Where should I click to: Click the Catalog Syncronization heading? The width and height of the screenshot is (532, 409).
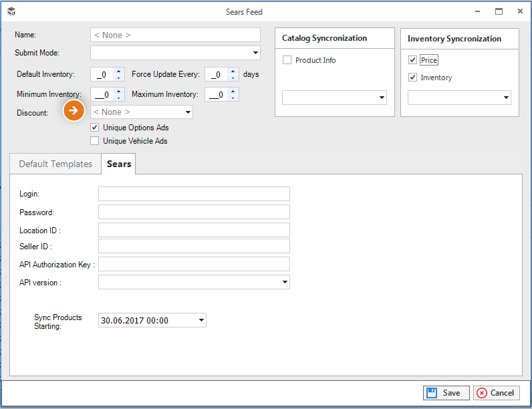click(324, 38)
